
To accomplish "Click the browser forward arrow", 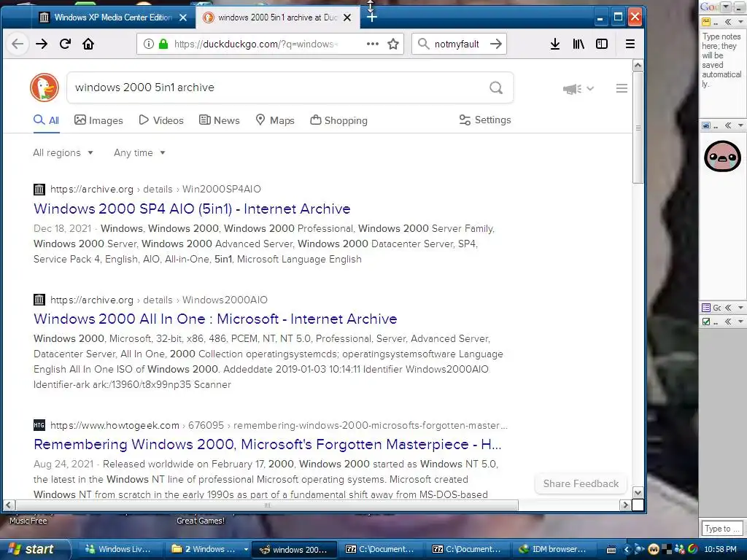I will click(42, 44).
